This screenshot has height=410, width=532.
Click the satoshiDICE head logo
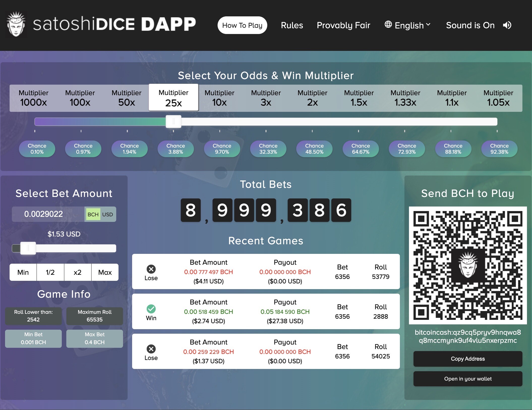coord(16,24)
